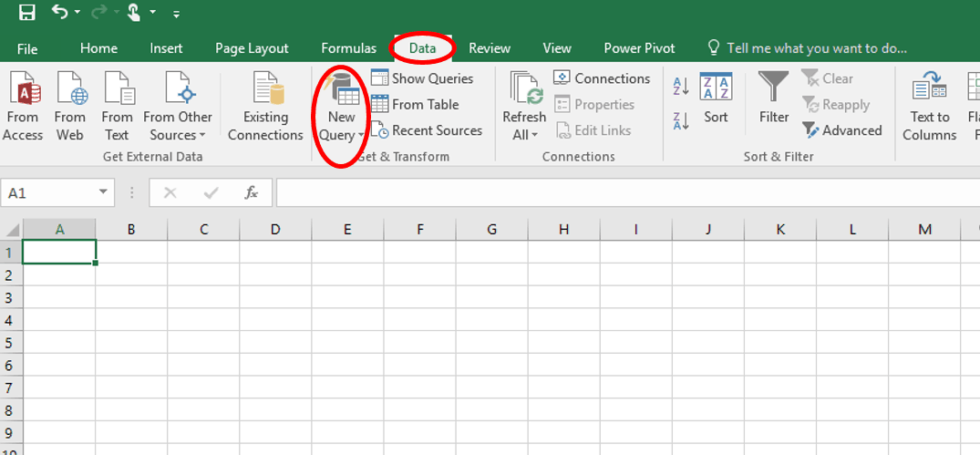980x455 pixels.
Task: Click Text to Columns
Action: pos(929,106)
